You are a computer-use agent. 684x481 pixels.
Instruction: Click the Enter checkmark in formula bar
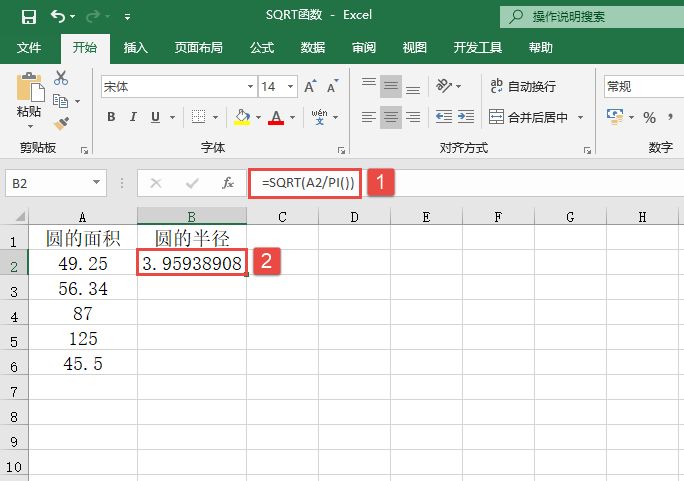click(192, 183)
